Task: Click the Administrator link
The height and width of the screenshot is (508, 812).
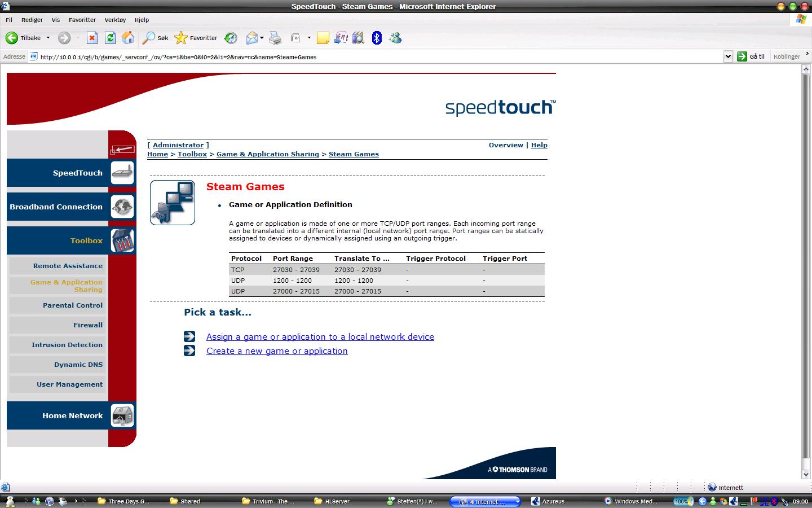Action: tap(178, 145)
